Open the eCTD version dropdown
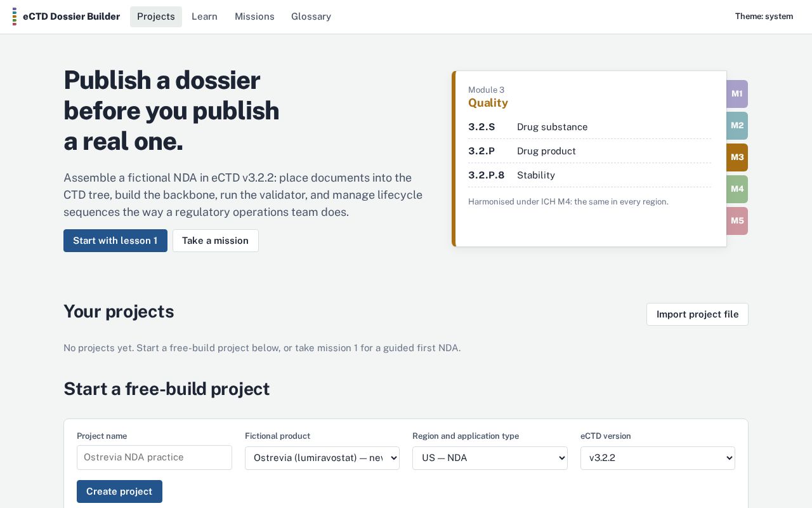812x508 pixels. pyautogui.click(x=658, y=458)
